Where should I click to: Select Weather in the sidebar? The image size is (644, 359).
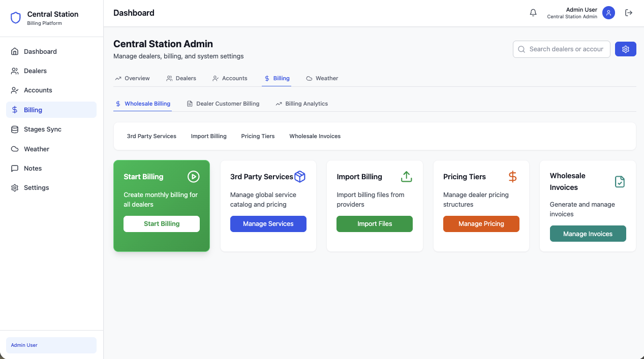pyautogui.click(x=51, y=149)
